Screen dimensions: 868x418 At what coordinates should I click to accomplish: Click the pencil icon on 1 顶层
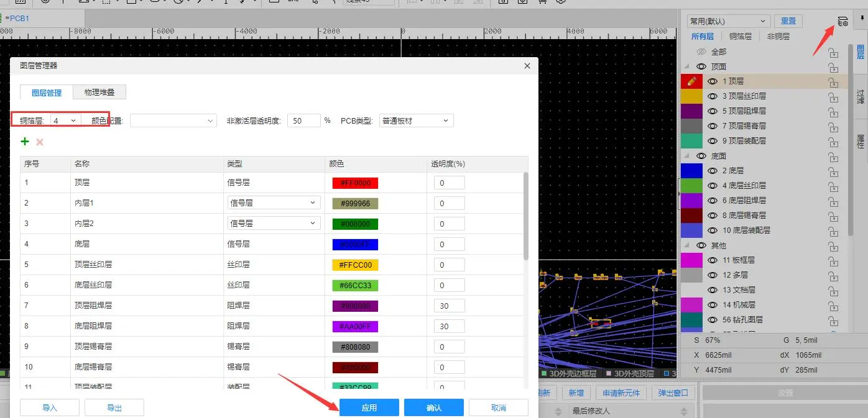click(691, 81)
